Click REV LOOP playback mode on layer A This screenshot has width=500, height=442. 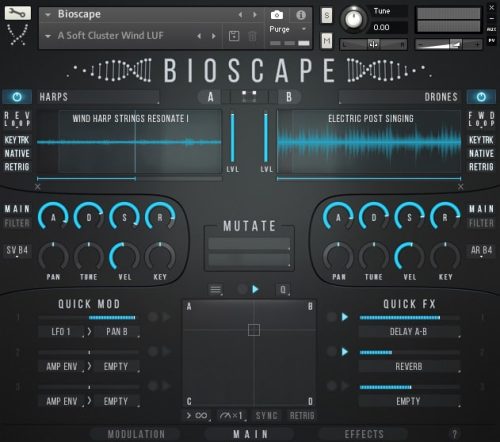17,119
